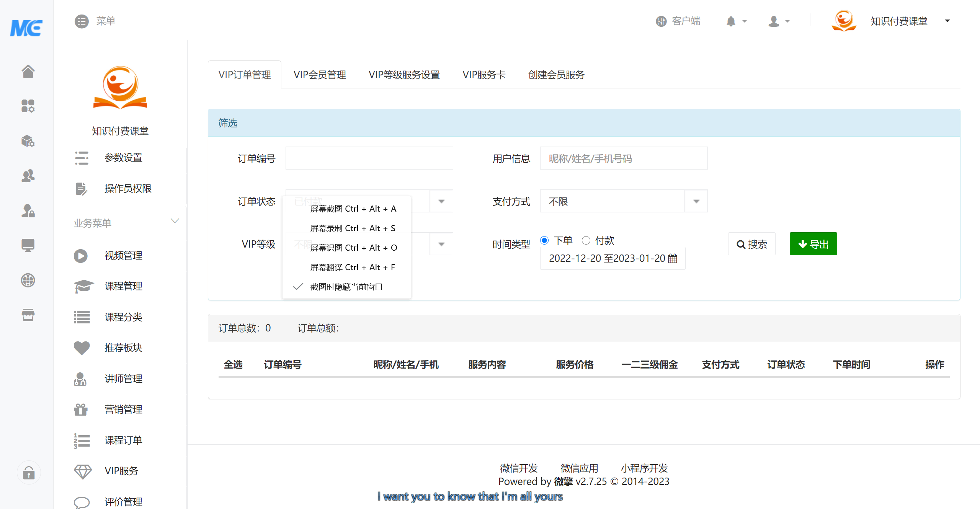The height and width of the screenshot is (509, 980).
Task: Select the 付款 time type radio
Action: pyautogui.click(x=586, y=240)
